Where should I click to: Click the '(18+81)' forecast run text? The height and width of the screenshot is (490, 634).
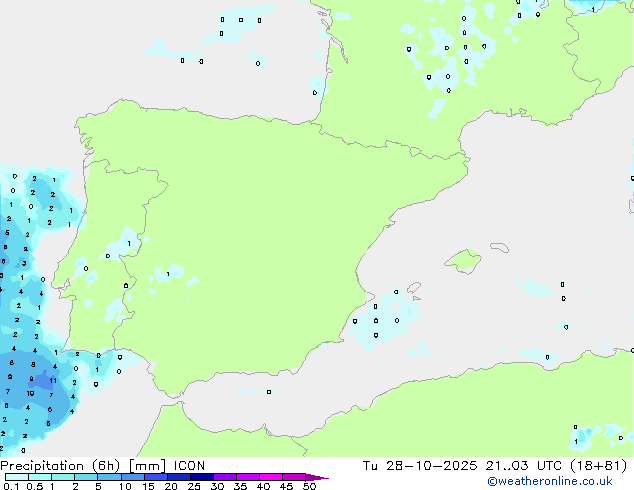(598, 466)
